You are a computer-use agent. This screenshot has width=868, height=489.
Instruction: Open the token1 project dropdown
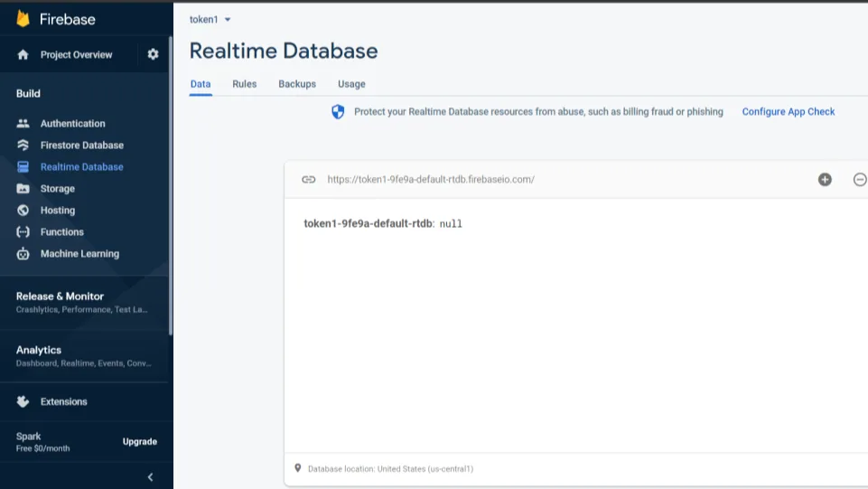[x=210, y=19]
